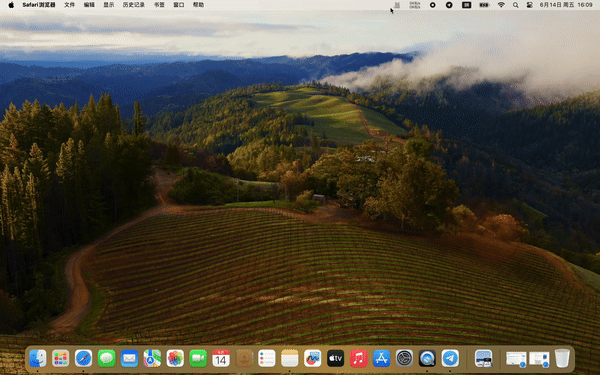600x375 pixels.
Task: Click the date and time 6月14日 周五 16:09
Action: 566,5
